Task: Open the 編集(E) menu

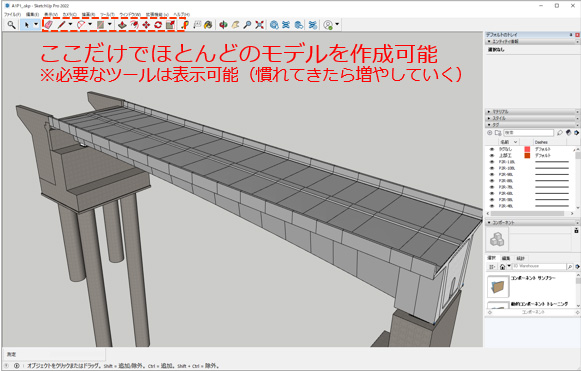Action: (32, 14)
